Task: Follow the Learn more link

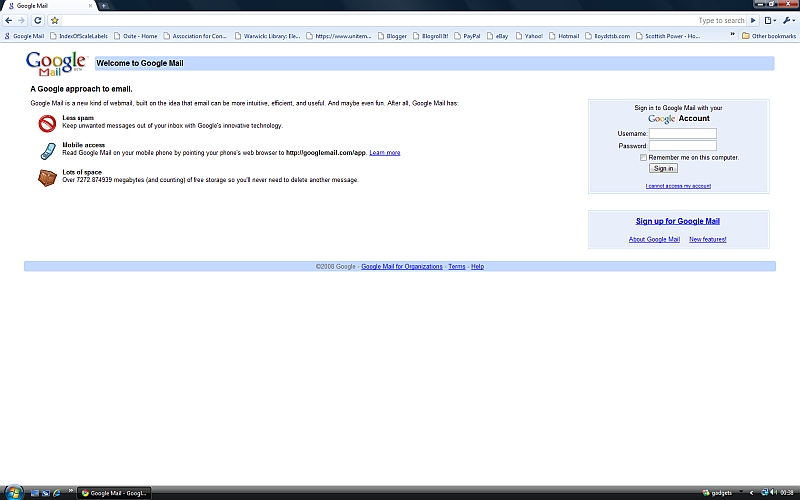Action: click(385, 153)
